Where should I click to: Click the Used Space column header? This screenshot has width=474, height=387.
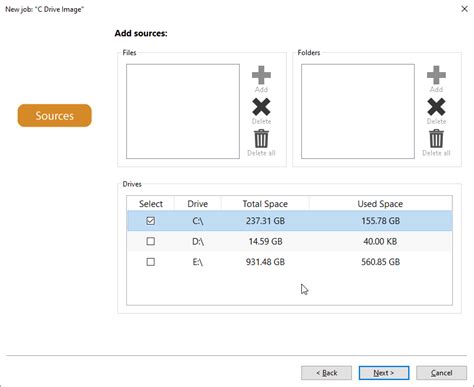click(x=380, y=204)
